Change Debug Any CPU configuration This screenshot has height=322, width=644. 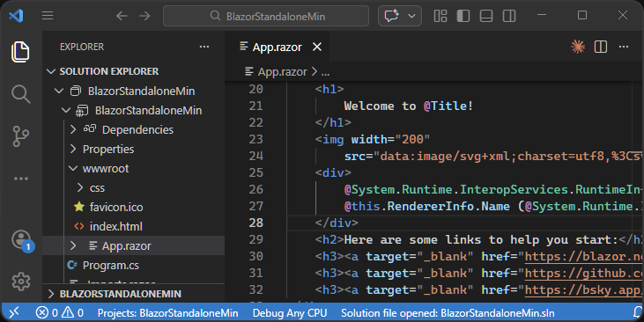point(290,313)
